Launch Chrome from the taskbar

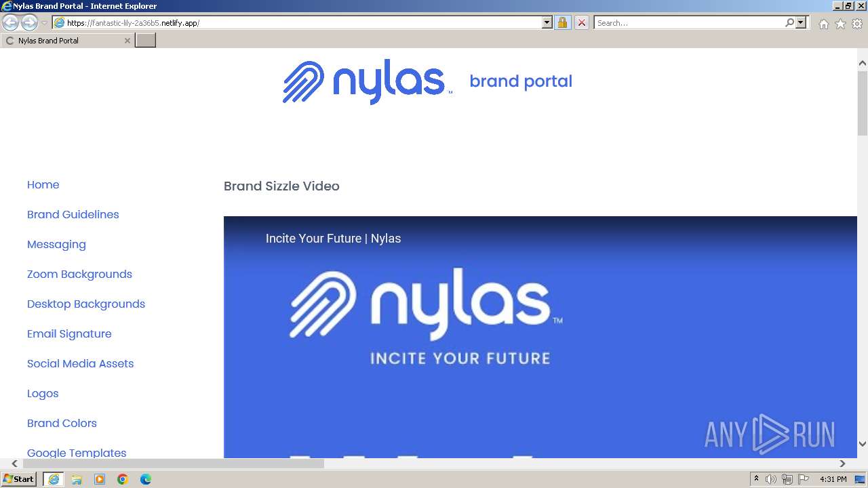click(x=123, y=479)
